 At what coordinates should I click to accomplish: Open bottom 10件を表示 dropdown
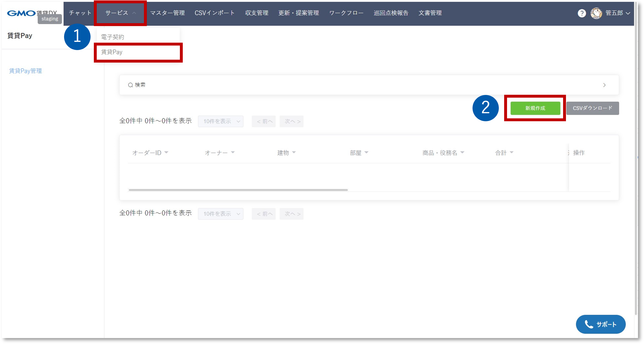pyautogui.click(x=221, y=214)
